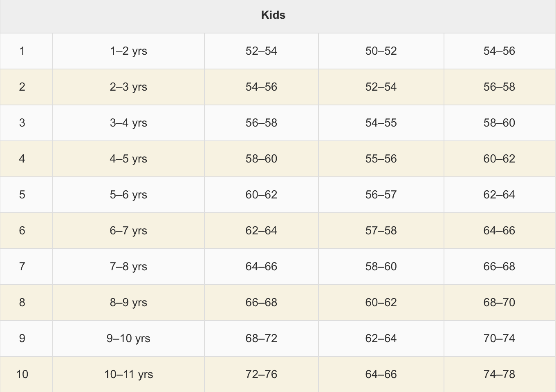This screenshot has width=556, height=392.
Task: Select the 66–68 cell in row 7
Action: (x=500, y=267)
